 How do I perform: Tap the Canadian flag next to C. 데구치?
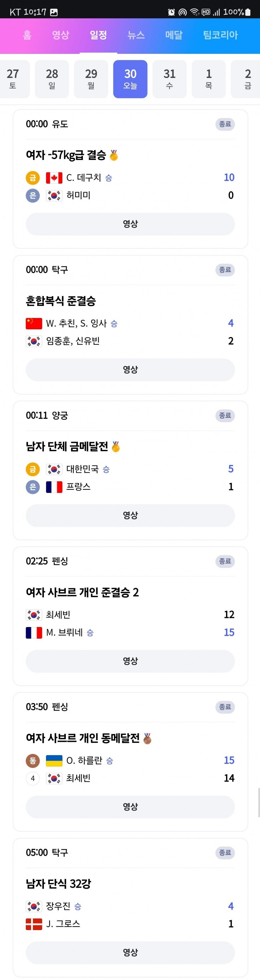coord(54,178)
